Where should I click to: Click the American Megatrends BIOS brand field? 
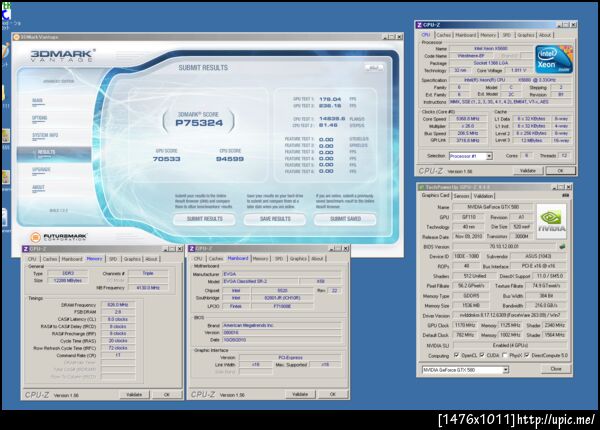pyautogui.click(x=281, y=325)
